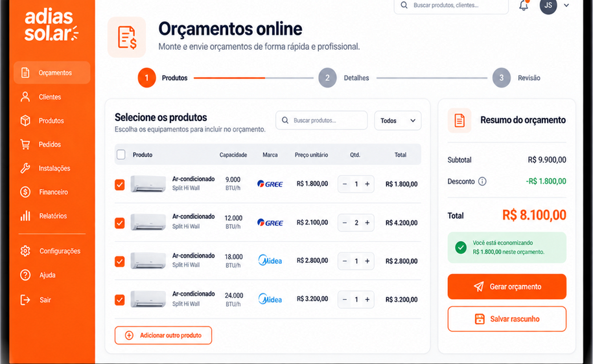
Task: Decrease quantity for 12.000 BTU/h row
Action: (345, 223)
